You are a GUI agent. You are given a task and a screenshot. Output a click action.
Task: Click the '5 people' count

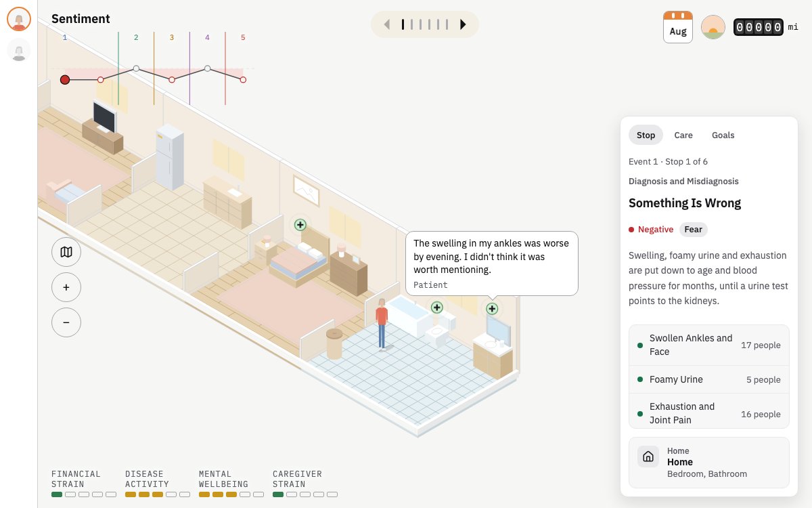pos(763,380)
